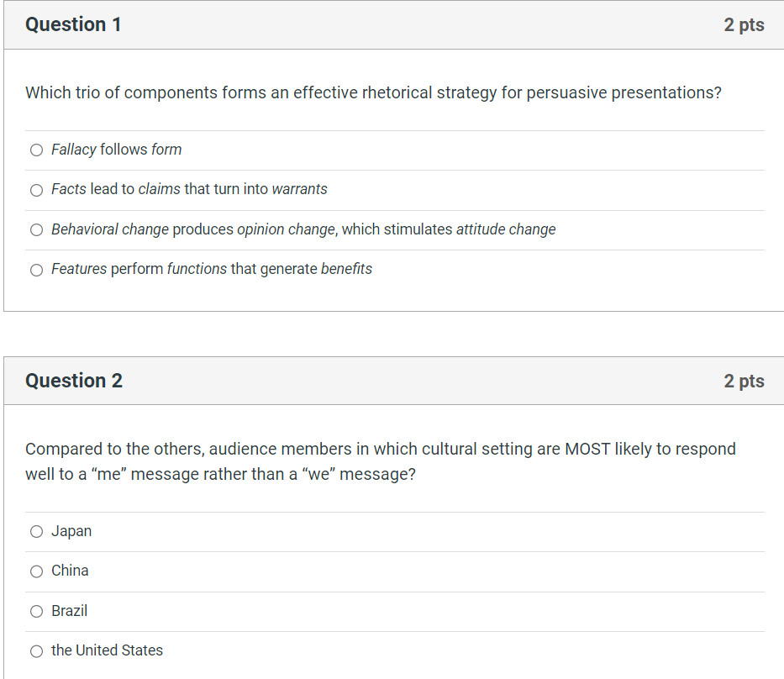
Task: Select the 'Fallacy follows form' radio button
Action: [36, 150]
